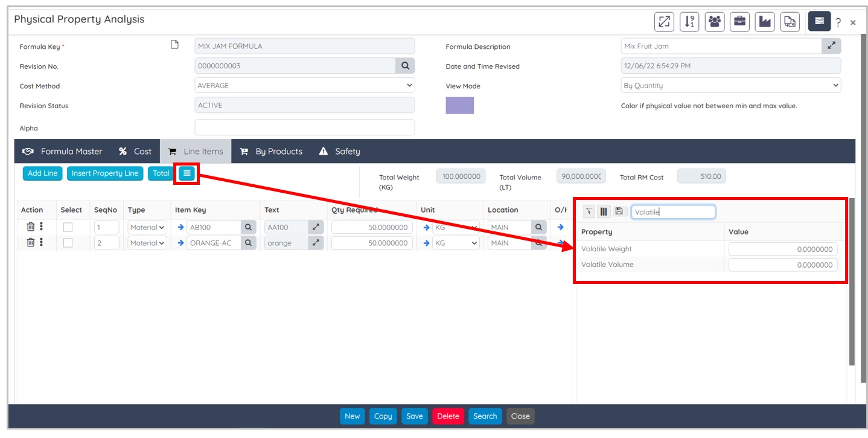Image resolution: width=868 pixels, height=438 pixels.
Task: Open the Formula Master tab
Action: (x=63, y=152)
